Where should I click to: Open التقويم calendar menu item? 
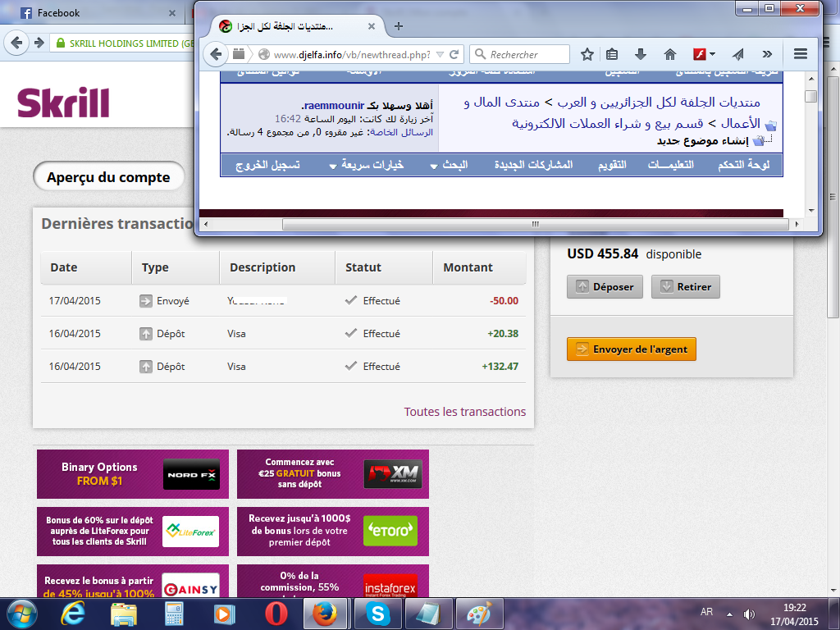(x=612, y=165)
